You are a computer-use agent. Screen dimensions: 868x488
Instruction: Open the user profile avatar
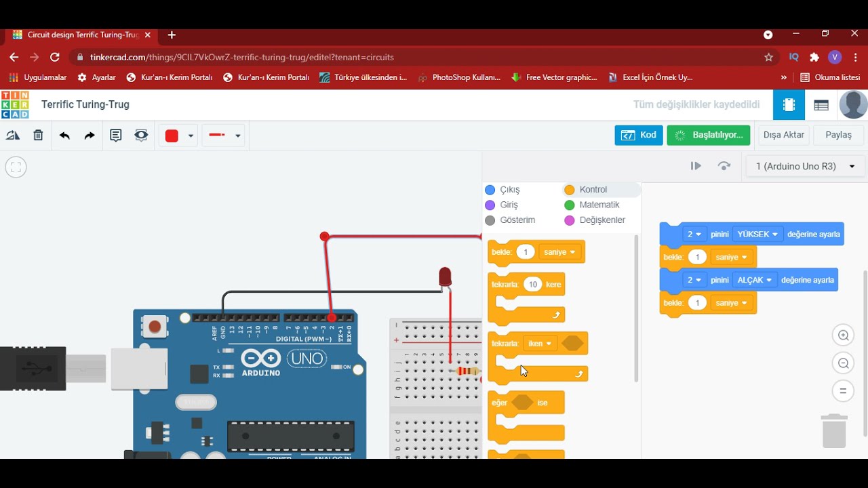(x=853, y=105)
